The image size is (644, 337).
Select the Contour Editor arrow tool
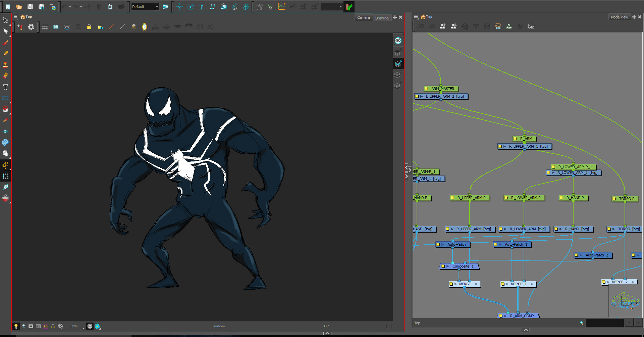coord(5,31)
